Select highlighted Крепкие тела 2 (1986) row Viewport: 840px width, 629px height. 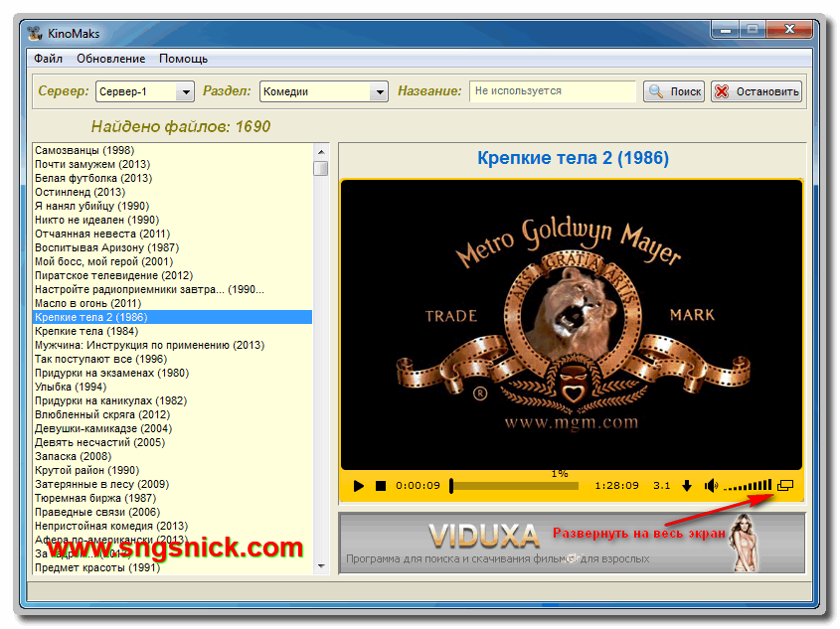[x=173, y=317]
